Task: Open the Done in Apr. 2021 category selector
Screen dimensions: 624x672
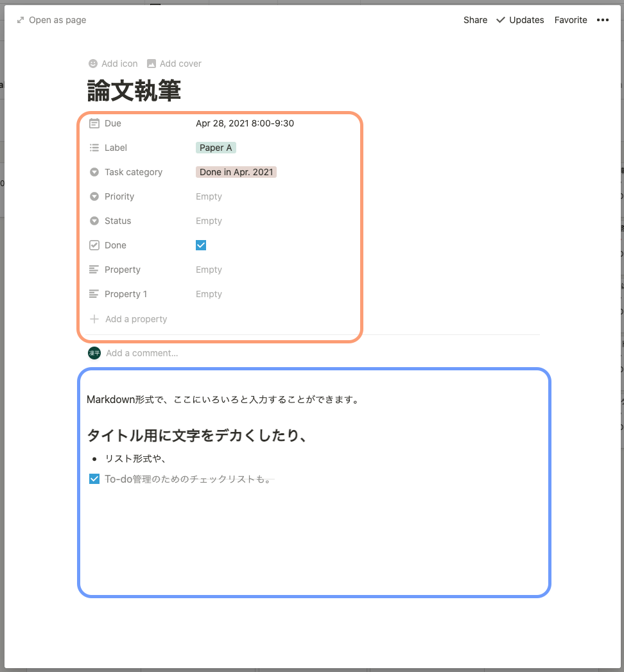Action: click(236, 172)
